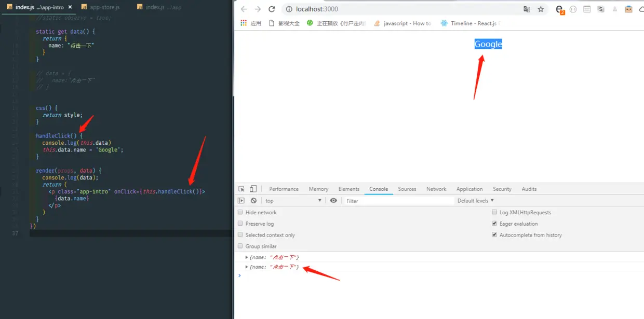Open the Security tab
Screen dimensions: 644x319
tap(502, 189)
